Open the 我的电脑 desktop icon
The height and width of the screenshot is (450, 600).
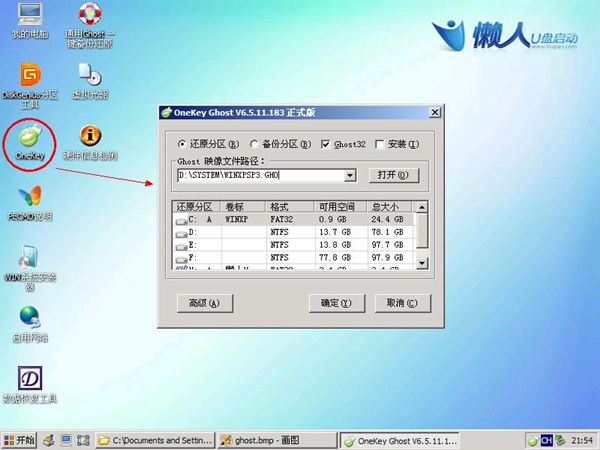click(29, 20)
